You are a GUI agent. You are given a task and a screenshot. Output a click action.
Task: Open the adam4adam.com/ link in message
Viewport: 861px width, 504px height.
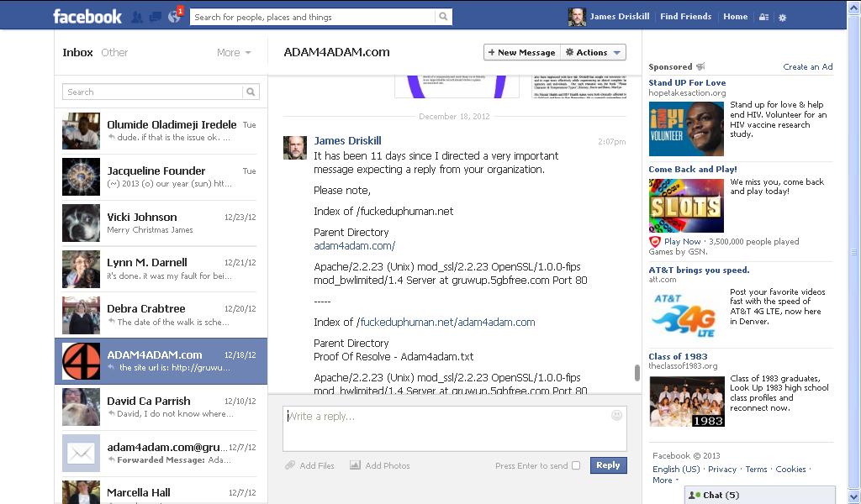pos(354,245)
